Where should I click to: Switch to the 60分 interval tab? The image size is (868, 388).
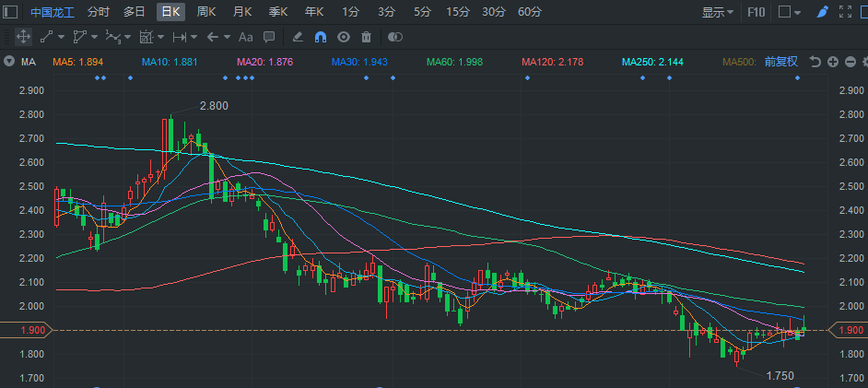530,12
